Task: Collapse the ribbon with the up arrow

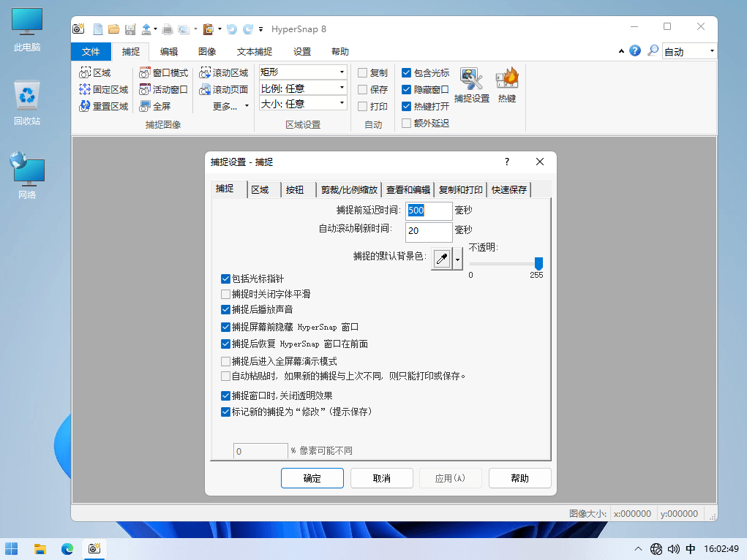Action: (621, 51)
